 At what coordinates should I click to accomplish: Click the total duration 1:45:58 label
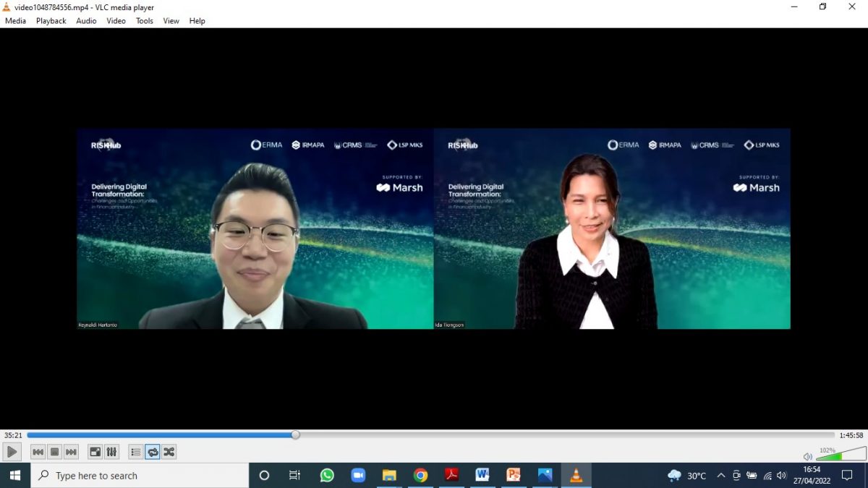[851, 435]
